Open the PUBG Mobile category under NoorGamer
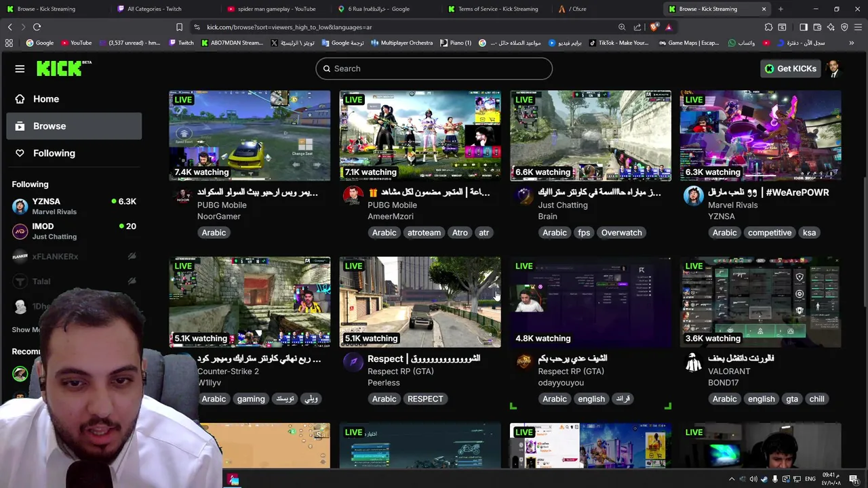 (x=222, y=205)
